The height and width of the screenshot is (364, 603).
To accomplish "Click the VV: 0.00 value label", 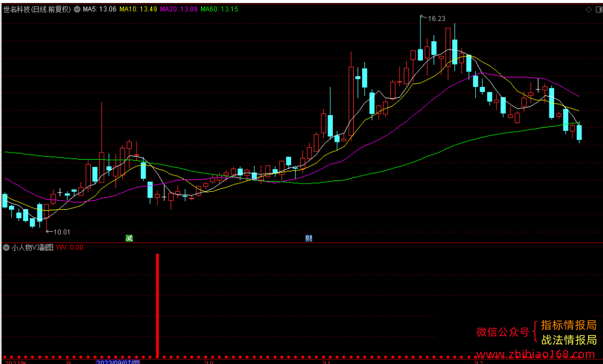I will 70,248.
